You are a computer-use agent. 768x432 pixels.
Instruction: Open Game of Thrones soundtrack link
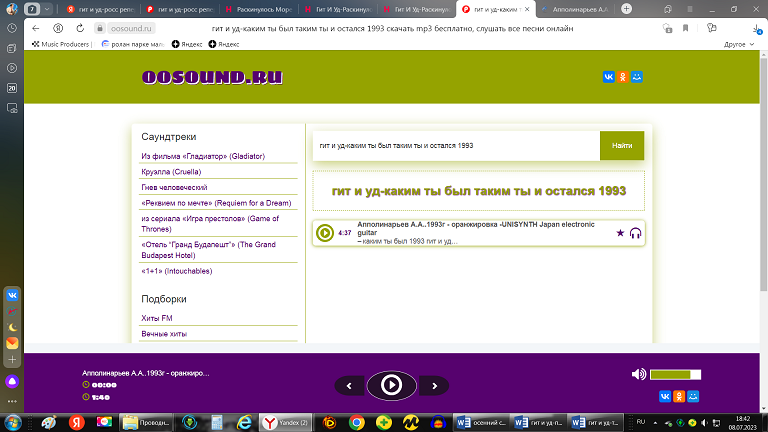pyautogui.click(x=210, y=224)
